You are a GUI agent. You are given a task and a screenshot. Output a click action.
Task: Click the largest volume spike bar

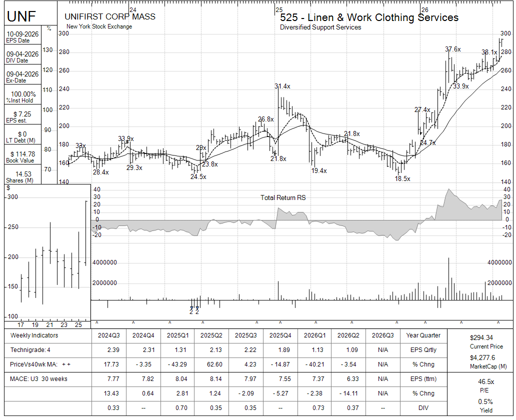(448, 278)
